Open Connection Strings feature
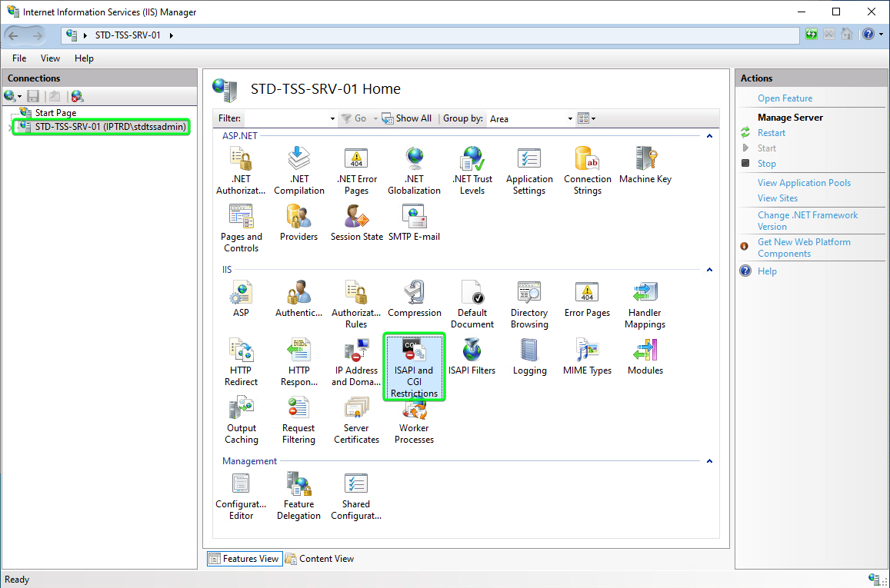890x588 pixels. click(x=588, y=171)
